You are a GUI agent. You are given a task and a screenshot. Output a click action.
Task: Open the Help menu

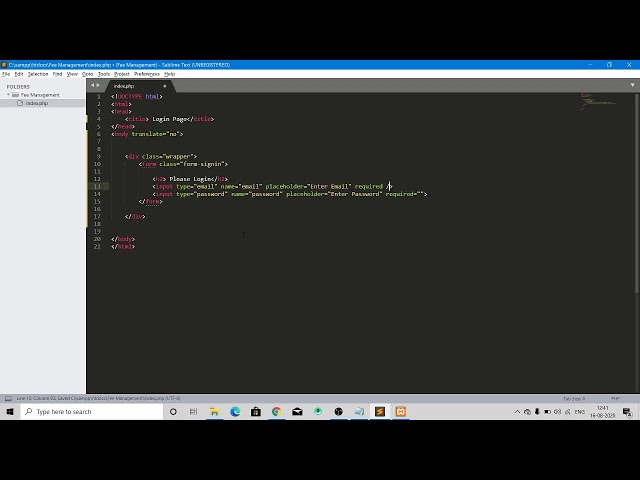click(x=169, y=74)
